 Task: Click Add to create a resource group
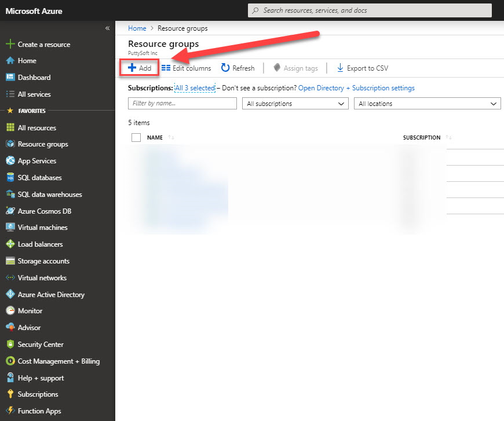click(139, 68)
